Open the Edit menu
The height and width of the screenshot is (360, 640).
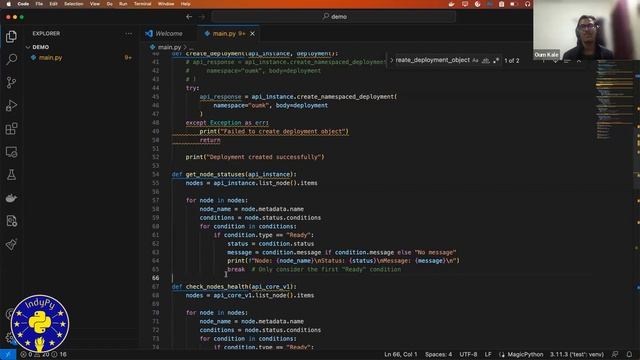click(x=53, y=4)
